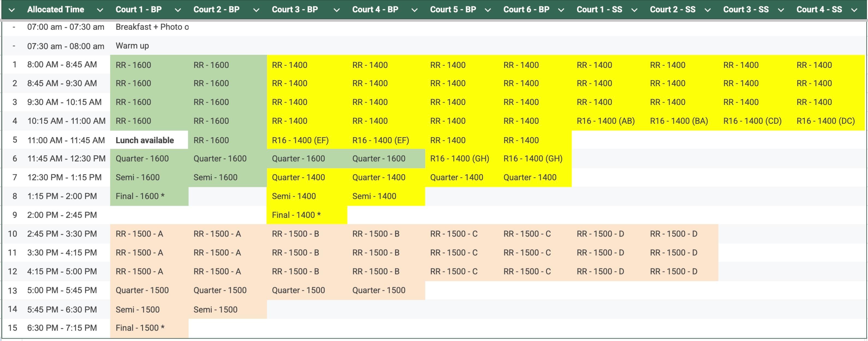Select the Lunch available cell
The height and width of the screenshot is (341, 868).
(145, 140)
